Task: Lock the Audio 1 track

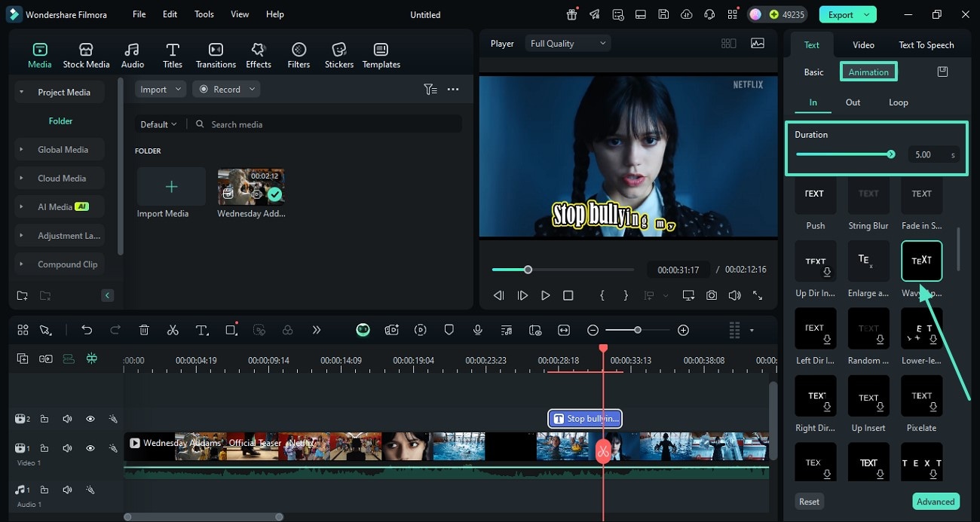Action: point(44,490)
